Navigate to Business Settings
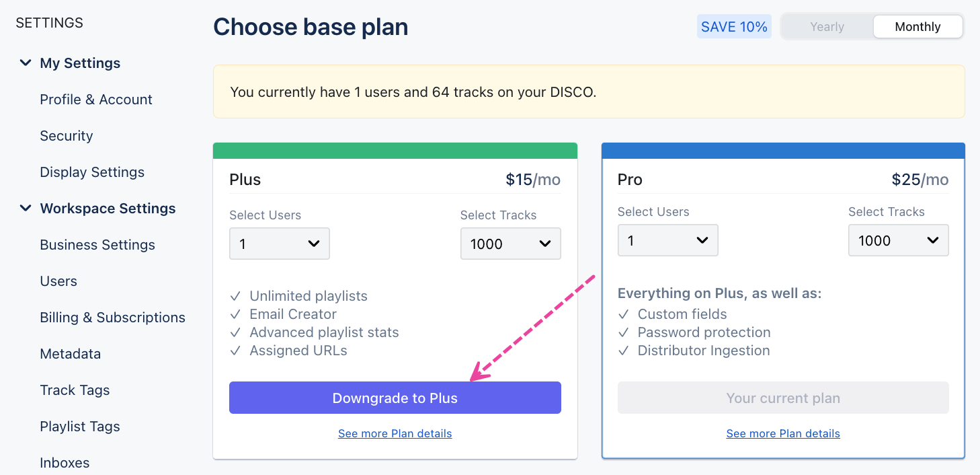The image size is (980, 475). [97, 245]
